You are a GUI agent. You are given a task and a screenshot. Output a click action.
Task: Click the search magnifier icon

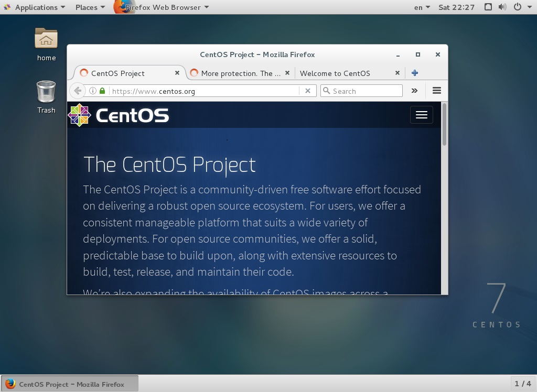pyautogui.click(x=326, y=91)
